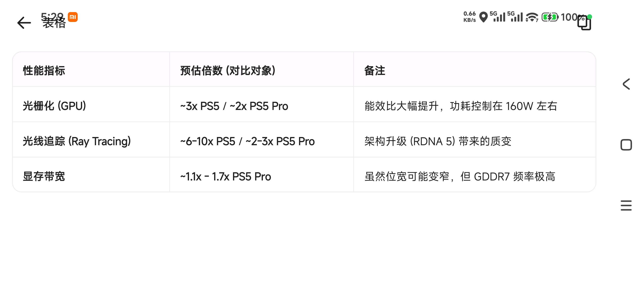Select the ~1.1x - 1.7x PS5 Pro cell
The image size is (644, 290).
225,176
